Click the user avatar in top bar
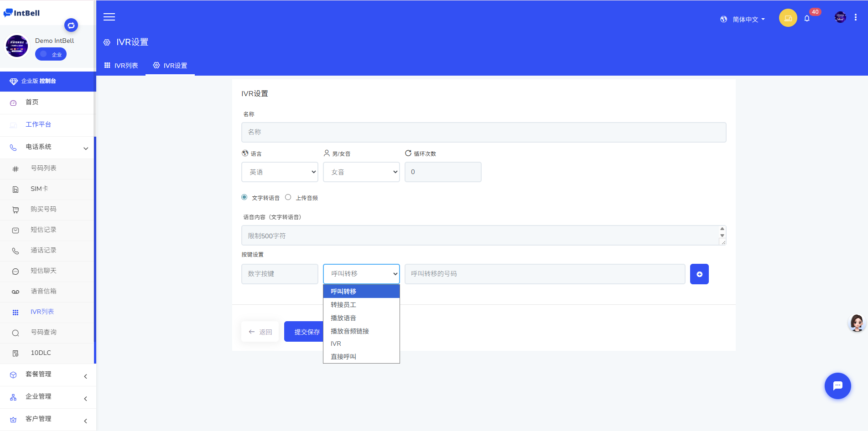 pos(840,17)
